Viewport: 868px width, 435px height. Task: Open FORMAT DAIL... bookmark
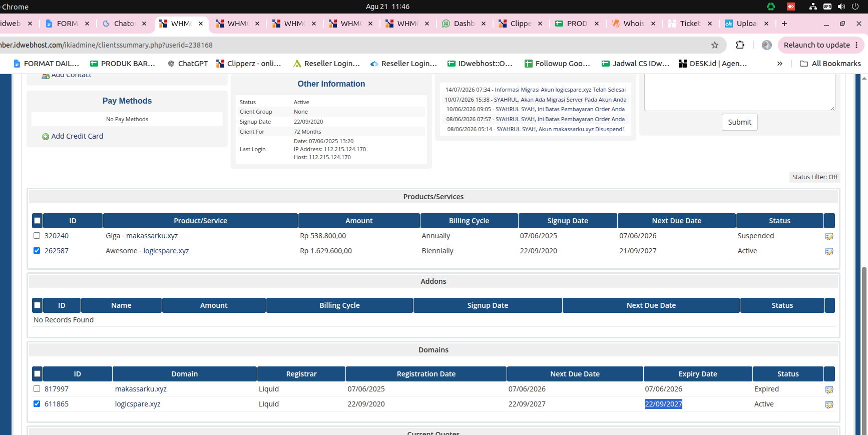pos(46,64)
